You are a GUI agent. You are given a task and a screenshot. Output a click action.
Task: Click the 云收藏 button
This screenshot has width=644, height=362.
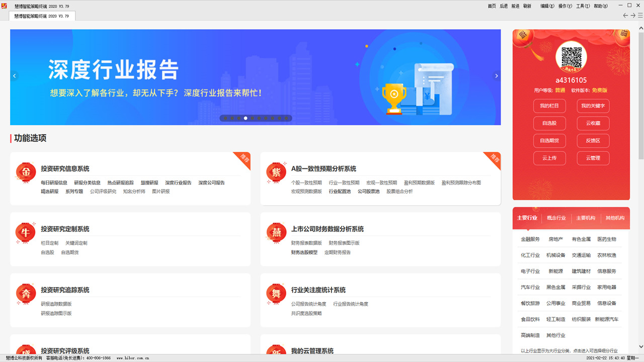point(593,123)
